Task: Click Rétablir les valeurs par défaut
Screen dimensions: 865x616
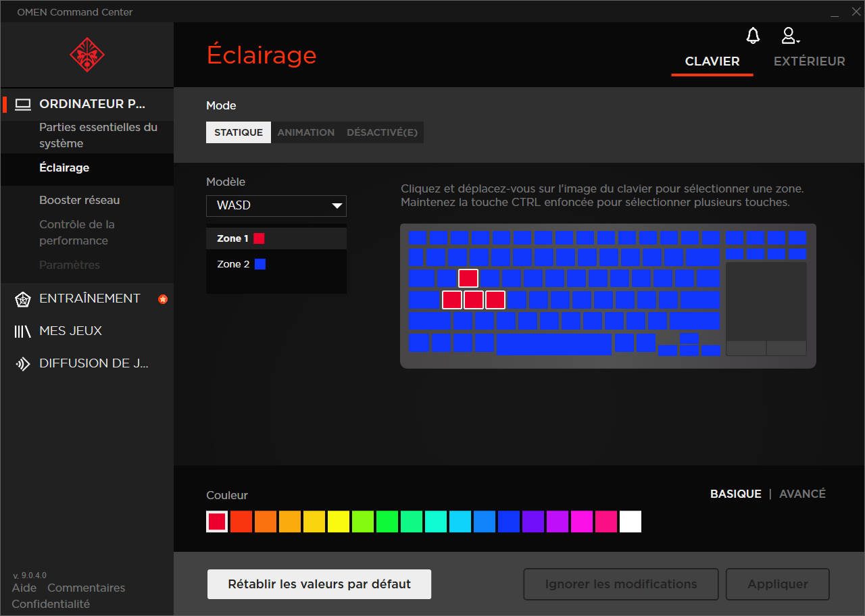Action: point(319,584)
